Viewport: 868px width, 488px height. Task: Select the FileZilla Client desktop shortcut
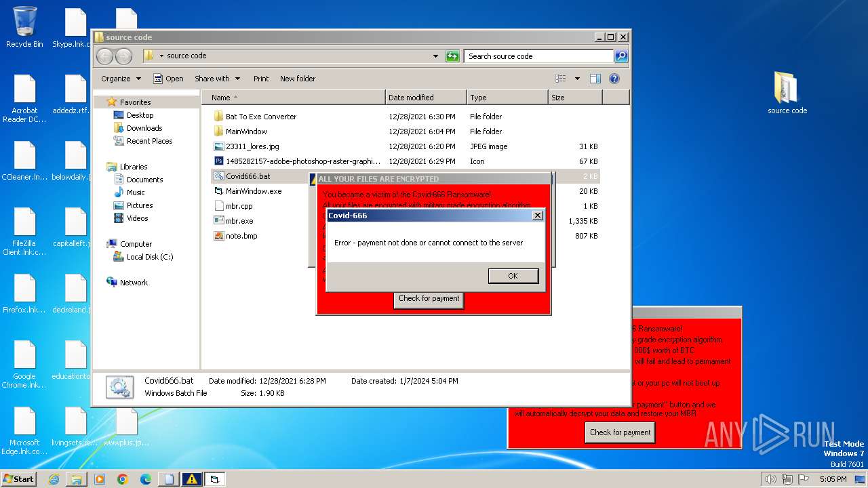coord(24,232)
